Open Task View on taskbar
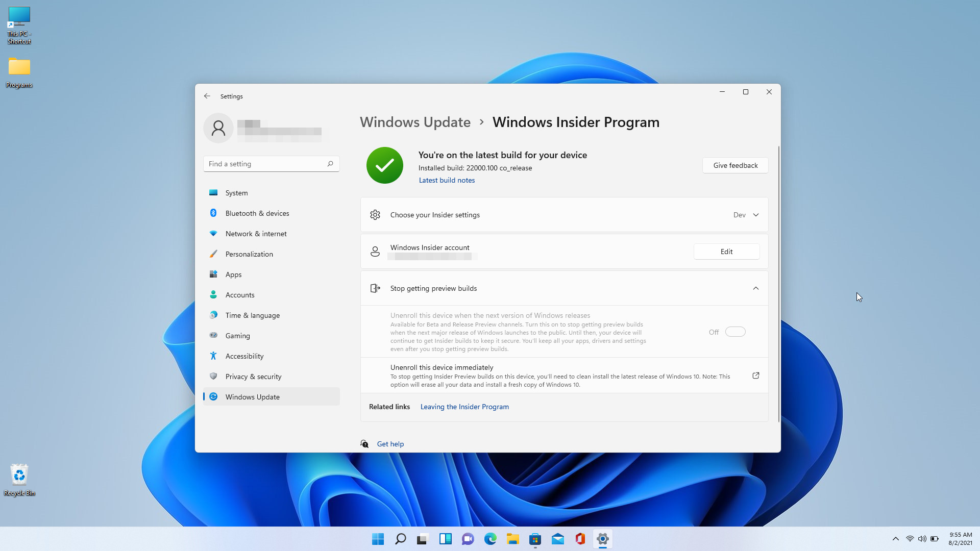The height and width of the screenshot is (551, 980). click(x=423, y=539)
